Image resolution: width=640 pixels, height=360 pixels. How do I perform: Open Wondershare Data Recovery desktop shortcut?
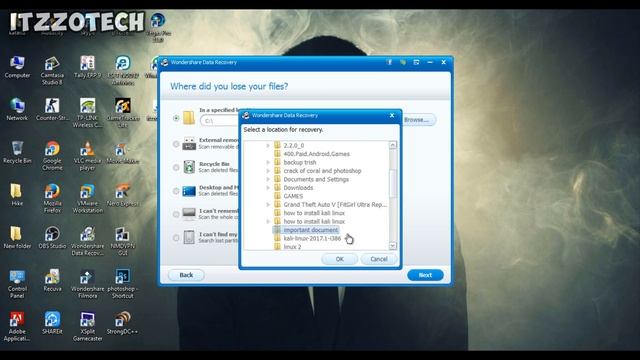pyautogui.click(x=87, y=241)
